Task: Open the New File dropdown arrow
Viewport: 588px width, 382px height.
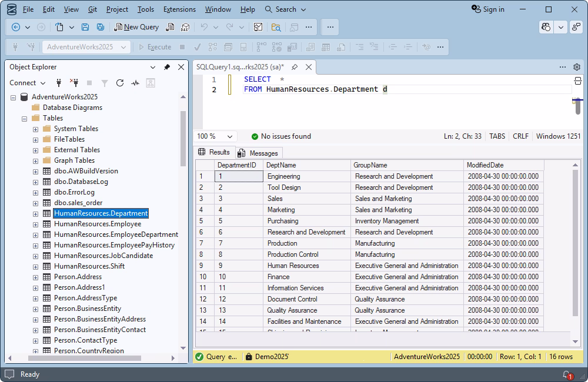Action: [x=72, y=27]
